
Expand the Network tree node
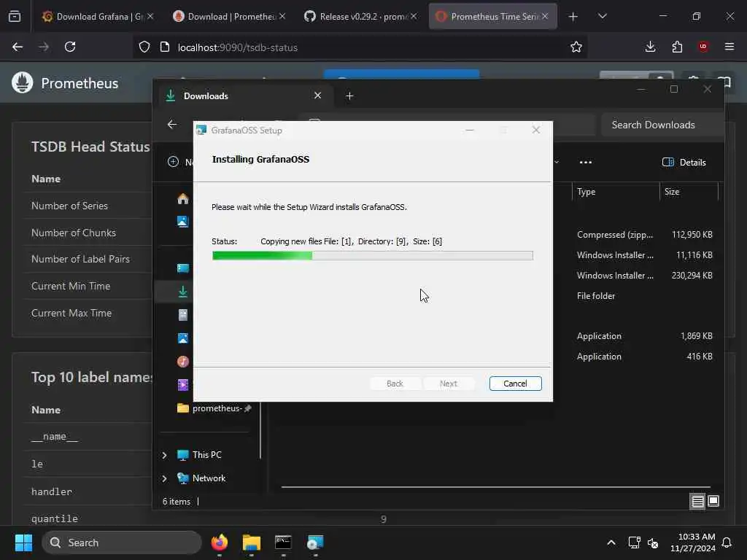tap(164, 478)
